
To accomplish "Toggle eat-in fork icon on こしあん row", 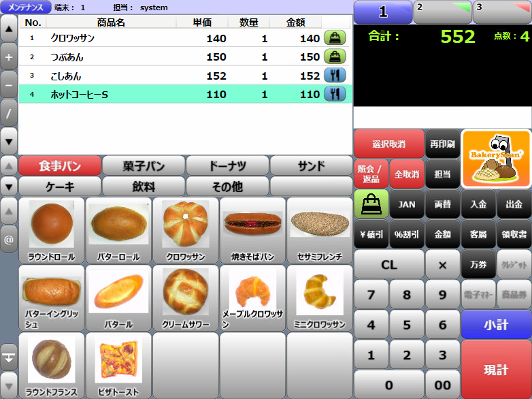I will point(334,76).
